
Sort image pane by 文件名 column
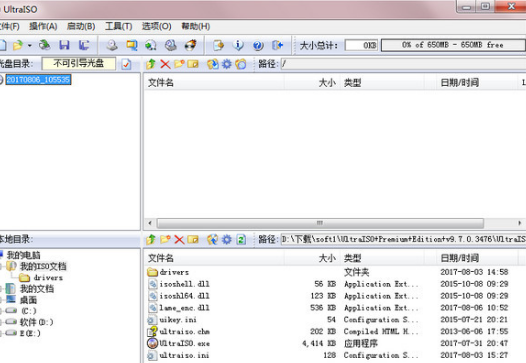tap(214, 83)
